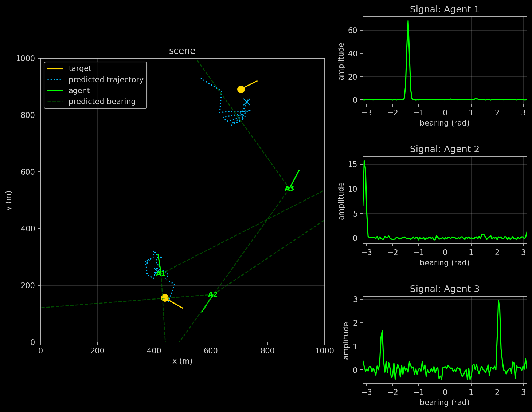Click the lower yellow target dot near A1
The image size is (532, 412).
coord(165,298)
